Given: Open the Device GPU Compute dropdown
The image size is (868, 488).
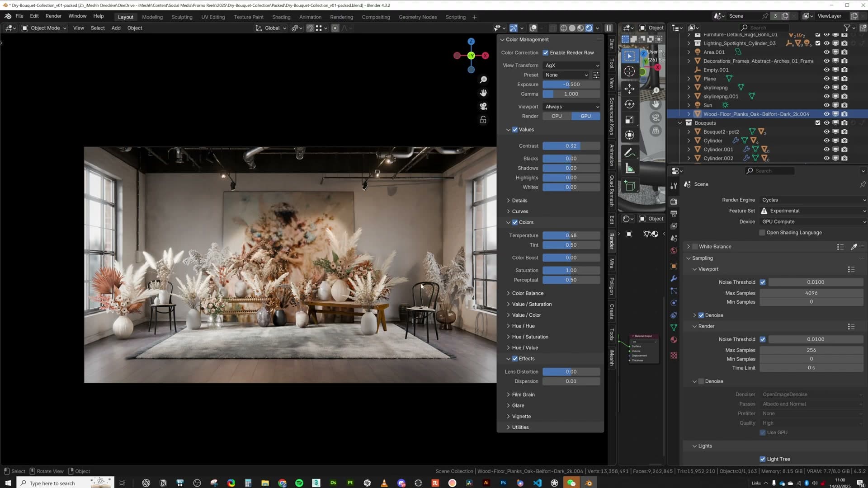Looking at the screenshot, I should [x=813, y=222].
